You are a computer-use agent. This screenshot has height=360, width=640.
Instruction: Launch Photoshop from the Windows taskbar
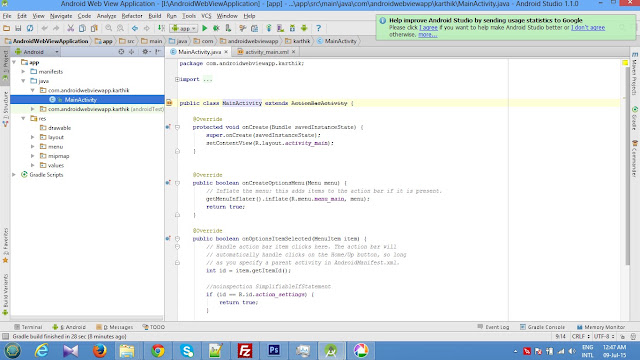click(274, 351)
